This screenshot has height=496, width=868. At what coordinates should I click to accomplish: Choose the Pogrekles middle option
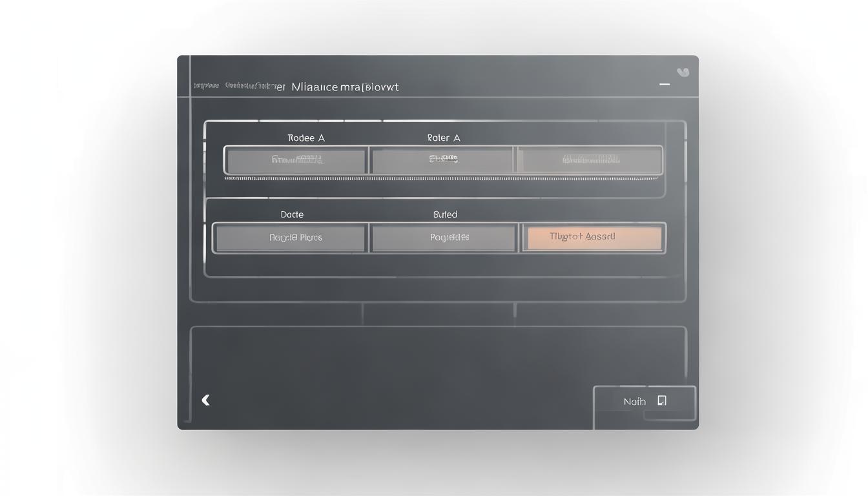444,238
